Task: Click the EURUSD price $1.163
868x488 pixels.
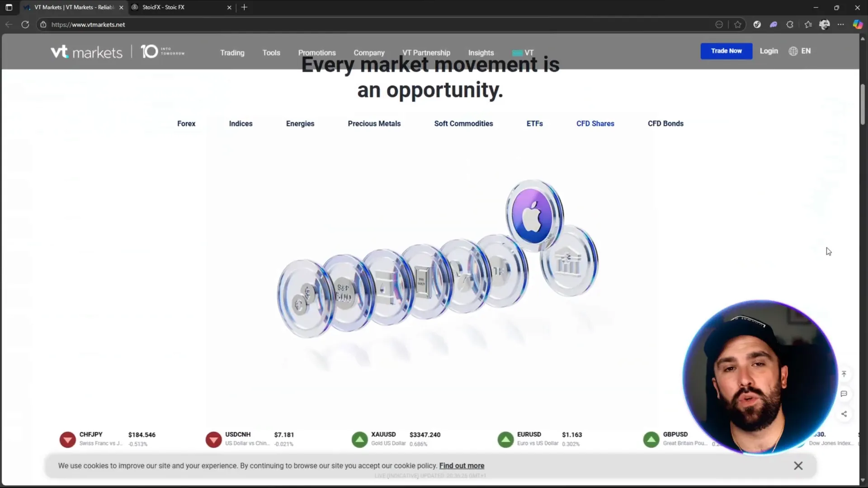Action: pos(572,435)
